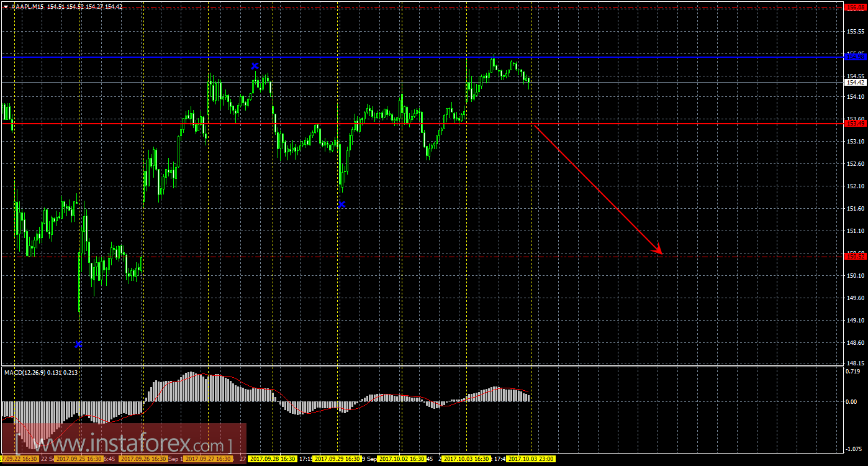Click the 2017.09.29 16:30 time label

tap(337, 459)
